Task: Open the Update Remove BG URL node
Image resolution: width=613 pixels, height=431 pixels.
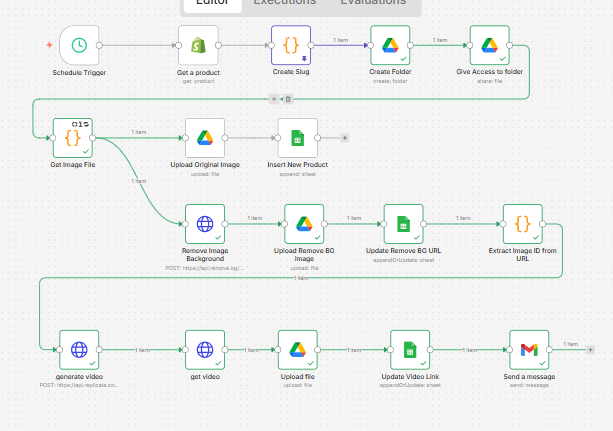Action: coord(403,224)
